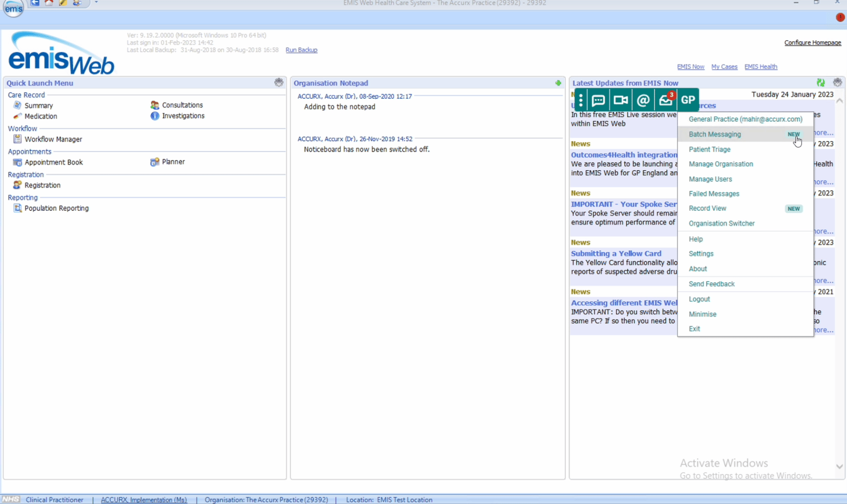Click the pencil edit icon in the toolbar
Screen dimensions: 847x504
63,3
